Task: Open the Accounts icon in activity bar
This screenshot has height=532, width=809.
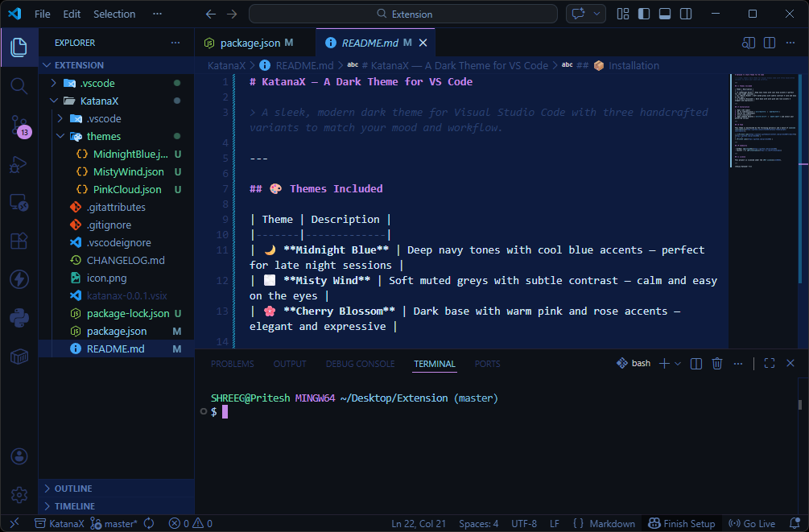Action: (x=19, y=456)
